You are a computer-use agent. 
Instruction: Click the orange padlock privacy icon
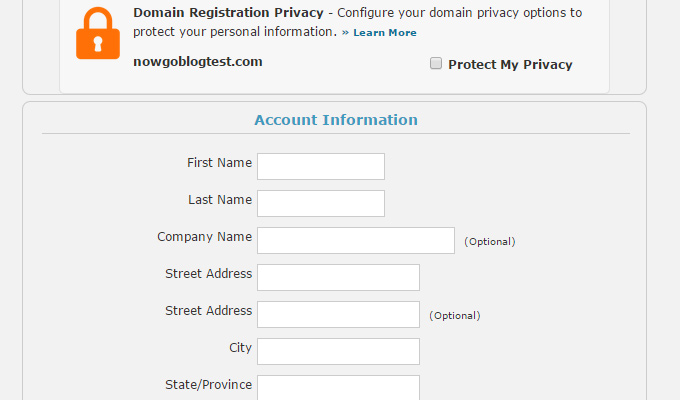[x=98, y=33]
